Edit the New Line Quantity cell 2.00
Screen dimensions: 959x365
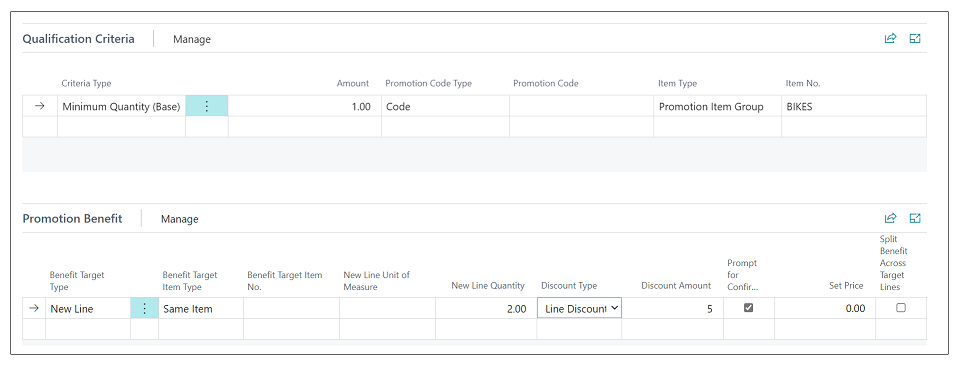(x=486, y=309)
